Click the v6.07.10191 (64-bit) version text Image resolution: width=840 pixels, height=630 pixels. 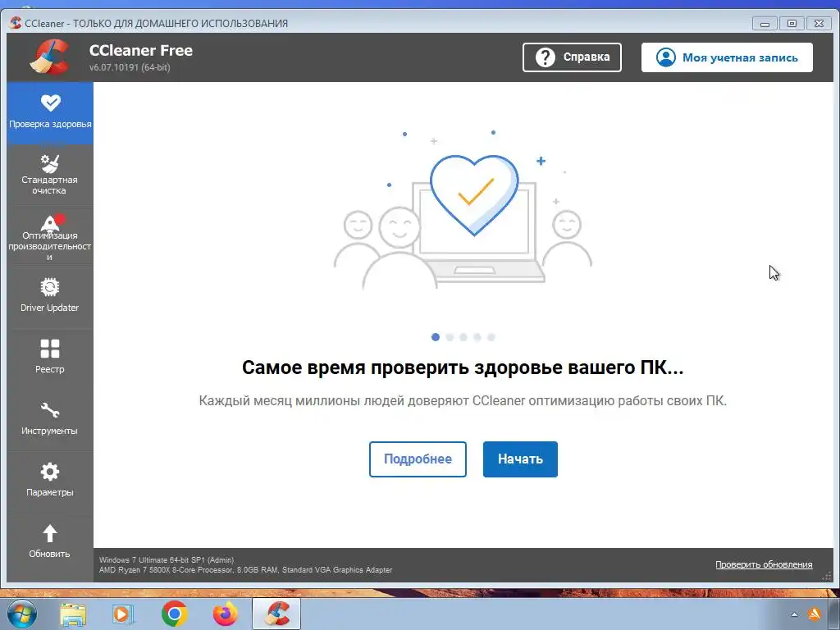130,67
